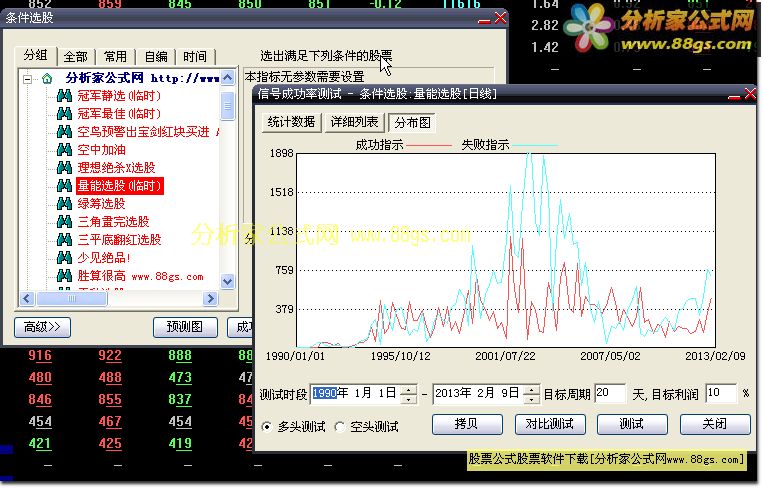This screenshot has height=488, width=763.
Task: Select the 三平底翻红选股 formula
Action: 119,239
